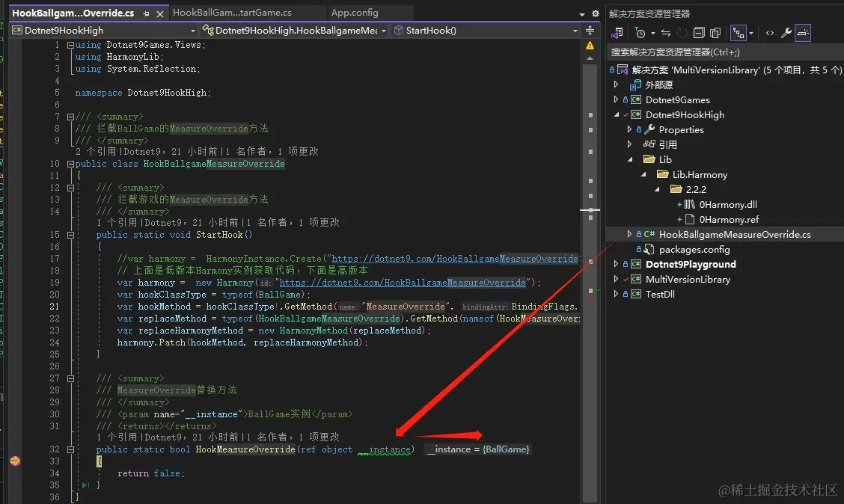Collapse the HookBallgameMeasureOverride class at line 10
Image resolution: width=844 pixels, height=504 pixels.
tap(70, 164)
